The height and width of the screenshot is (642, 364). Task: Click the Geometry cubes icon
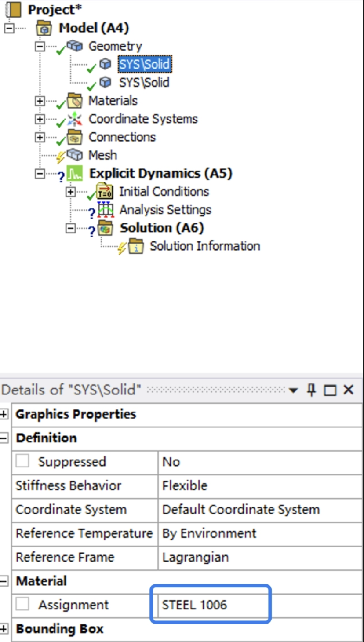coord(75,46)
